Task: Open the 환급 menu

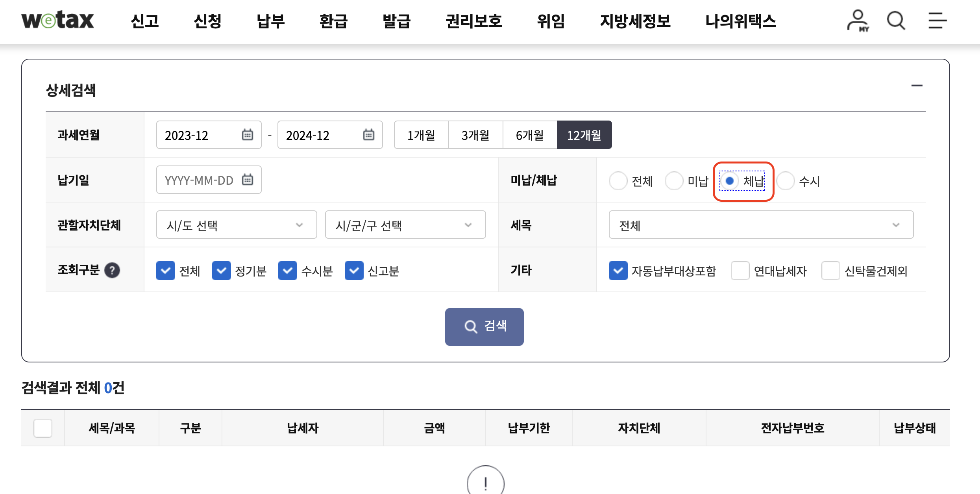Action: (x=334, y=21)
